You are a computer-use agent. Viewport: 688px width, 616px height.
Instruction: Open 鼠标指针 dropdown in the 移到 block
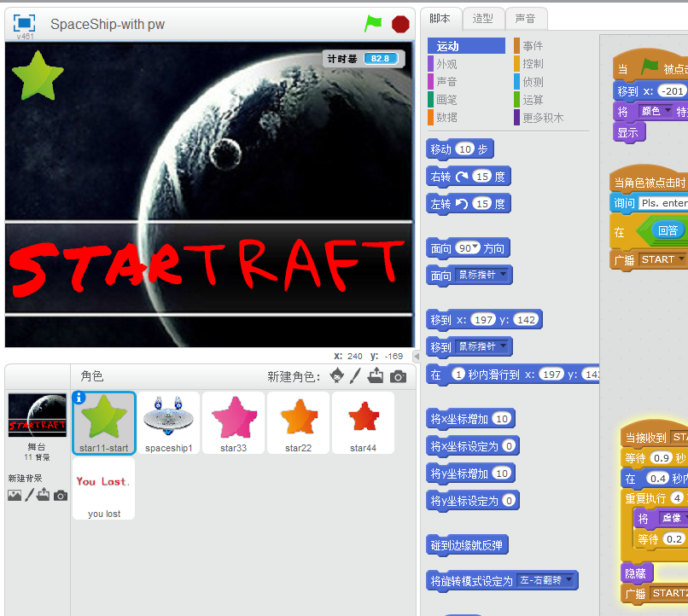click(x=481, y=346)
